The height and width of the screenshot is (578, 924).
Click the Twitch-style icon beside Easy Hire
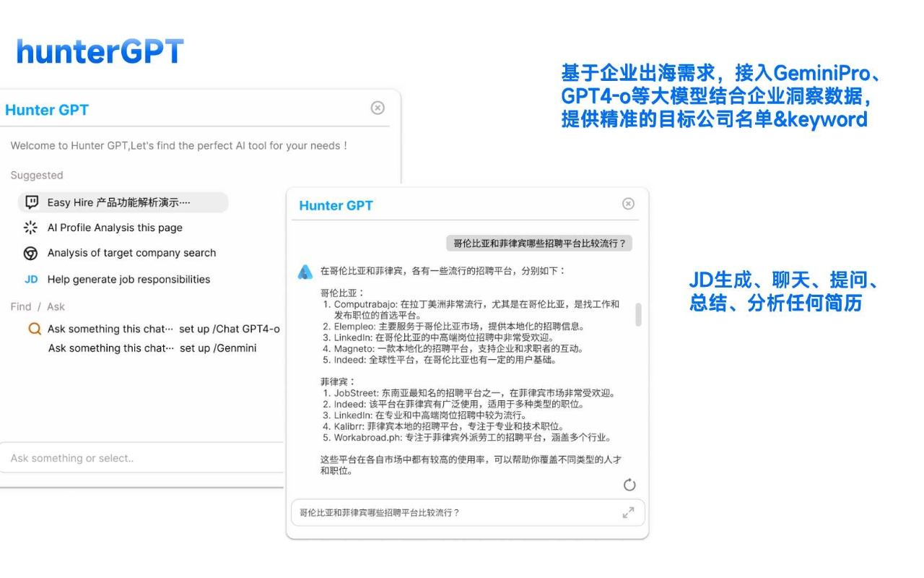[x=31, y=202]
